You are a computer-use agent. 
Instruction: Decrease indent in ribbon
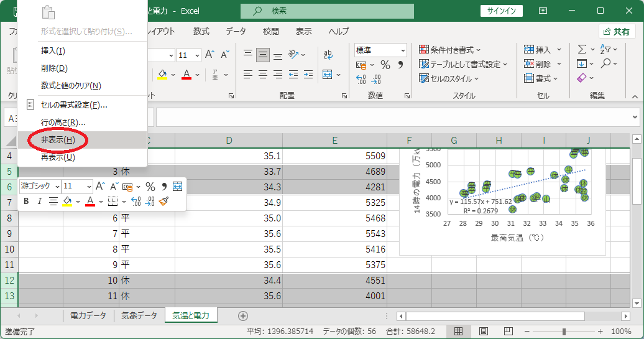pos(293,75)
